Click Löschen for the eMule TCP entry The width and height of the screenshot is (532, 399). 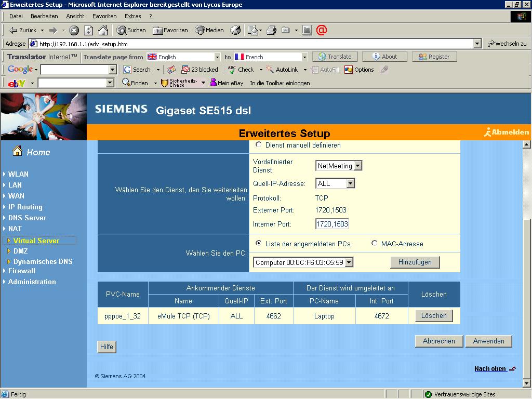[x=434, y=315]
